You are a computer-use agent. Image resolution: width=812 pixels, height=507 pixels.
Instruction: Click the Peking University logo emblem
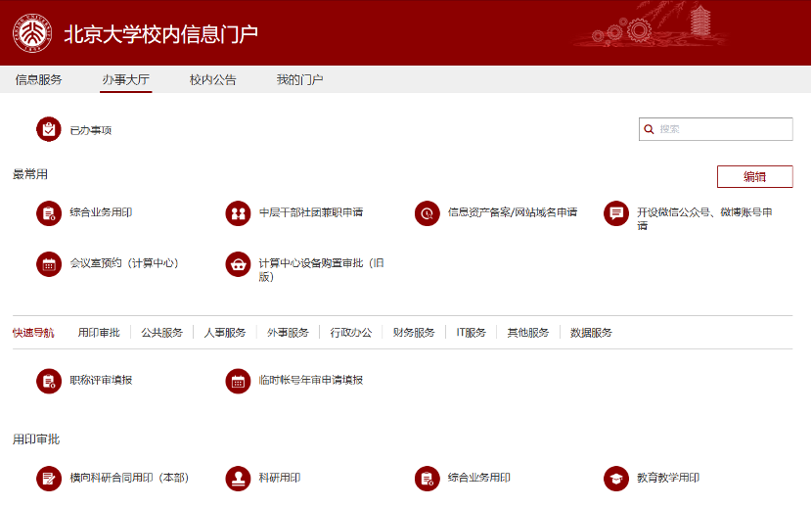(x=32, y=33)
